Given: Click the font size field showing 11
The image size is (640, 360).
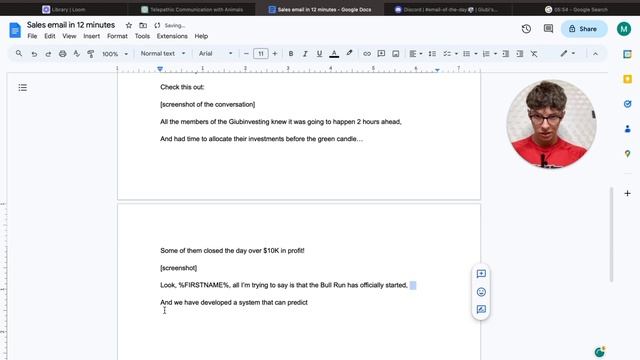Looking at the screenshot, I should coord(260,53).
